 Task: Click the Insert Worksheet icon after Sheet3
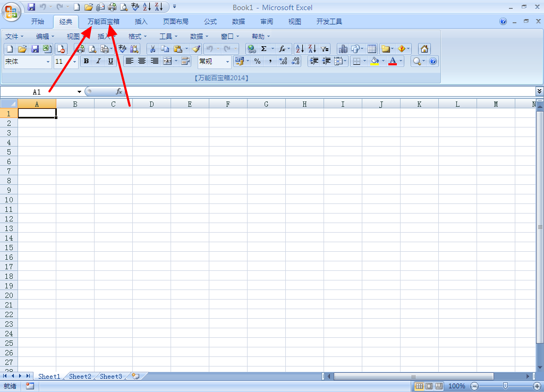click(135, 376)
